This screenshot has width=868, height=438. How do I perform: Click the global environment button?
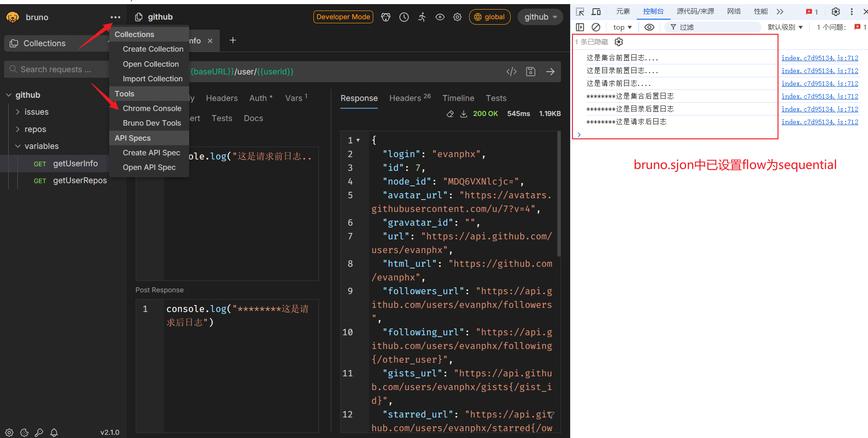click(490, 17)
